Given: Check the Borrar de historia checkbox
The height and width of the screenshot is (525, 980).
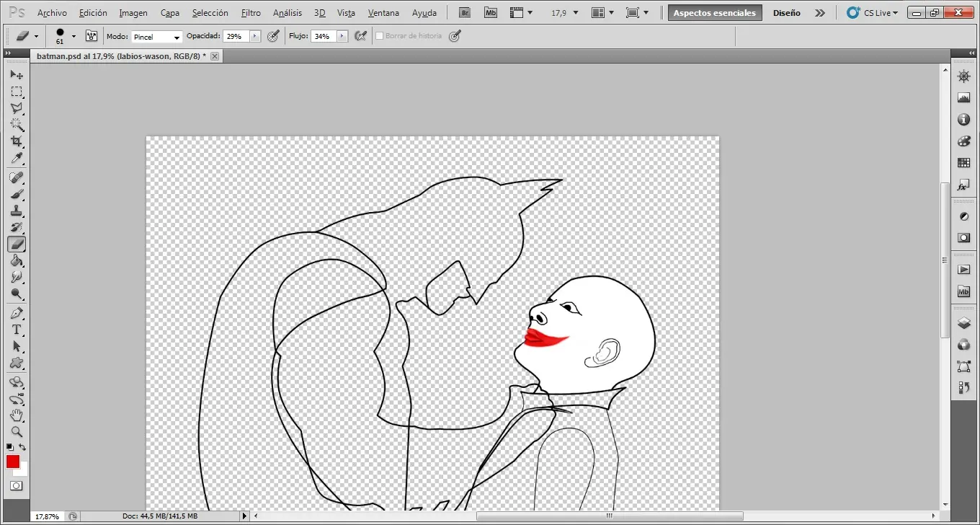Looking at the screenshot, I should point(379,35).
